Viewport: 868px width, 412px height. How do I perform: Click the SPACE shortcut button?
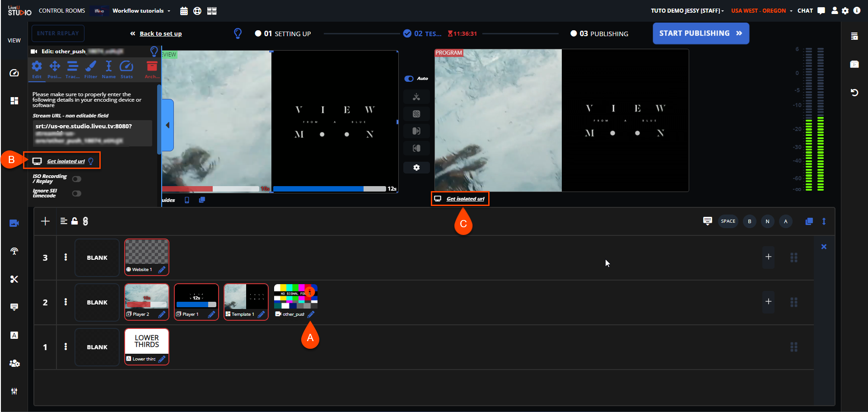tap(728, 221)
